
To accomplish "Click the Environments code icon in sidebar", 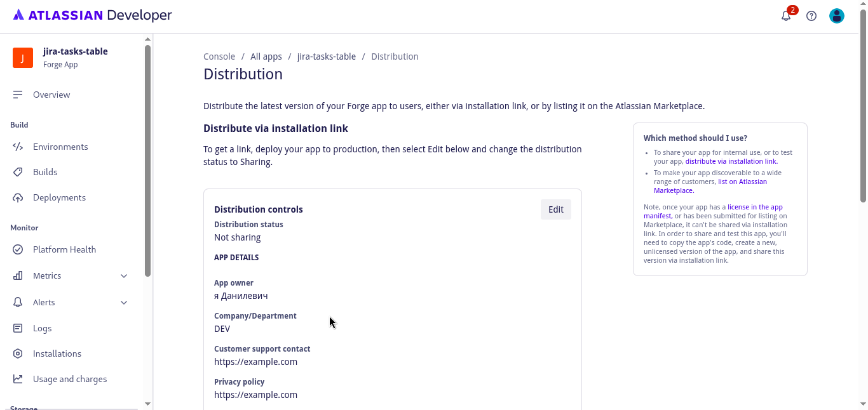I will [x=18, y=147].
